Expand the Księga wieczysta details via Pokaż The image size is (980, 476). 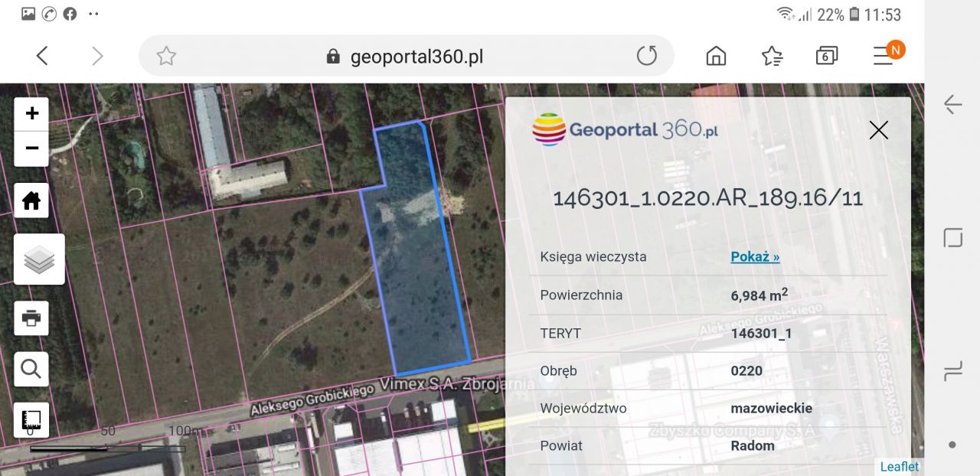coord(754,256)
